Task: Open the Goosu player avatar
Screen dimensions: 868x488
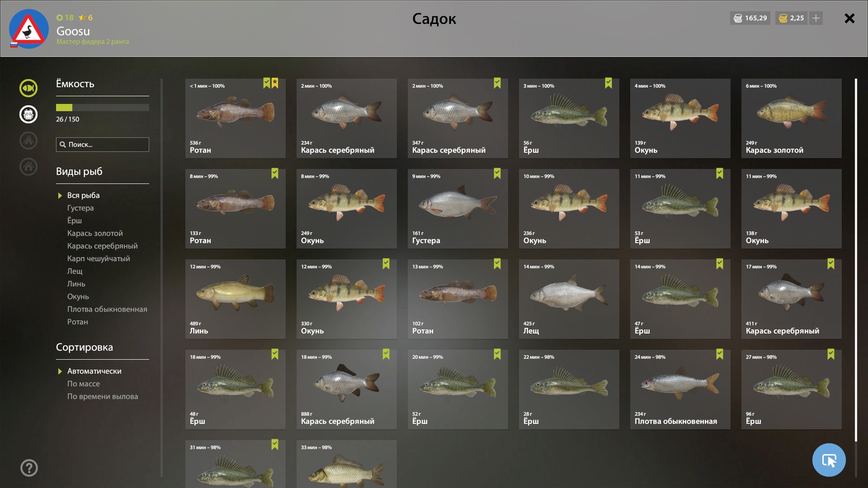Action: (x=29, y=29)
